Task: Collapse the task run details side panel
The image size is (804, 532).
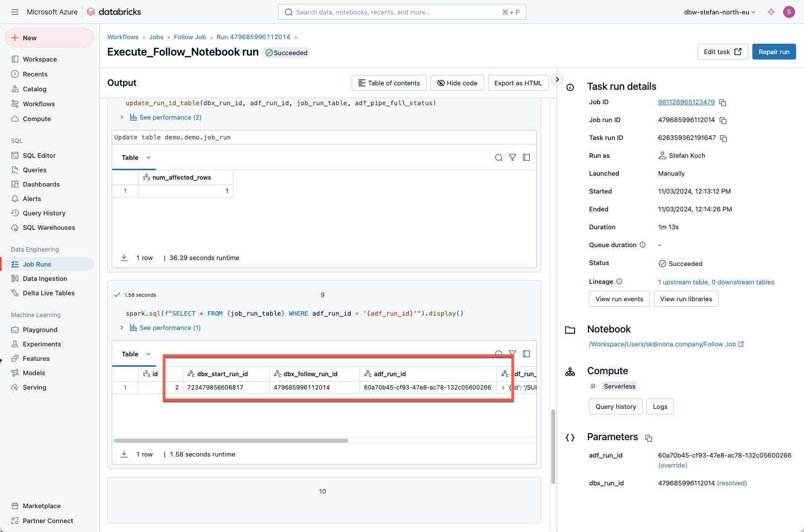Action: click(x=557, y=79)
